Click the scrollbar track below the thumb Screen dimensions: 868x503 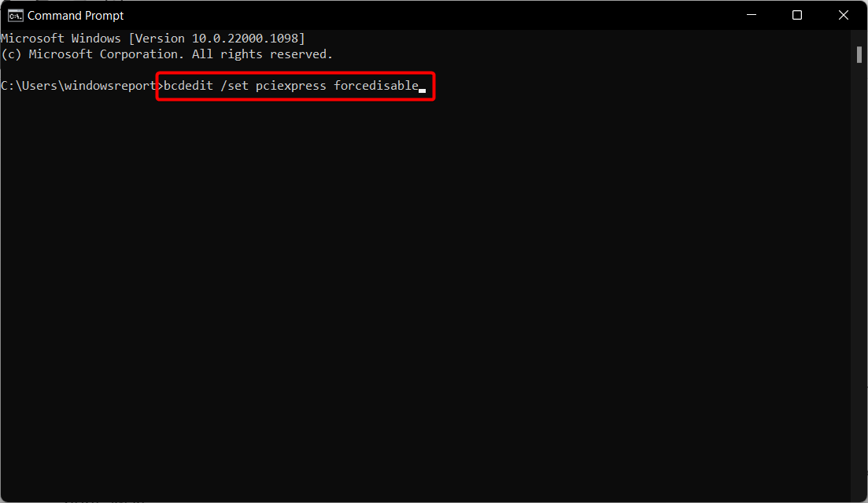click(x=859, y=277)
